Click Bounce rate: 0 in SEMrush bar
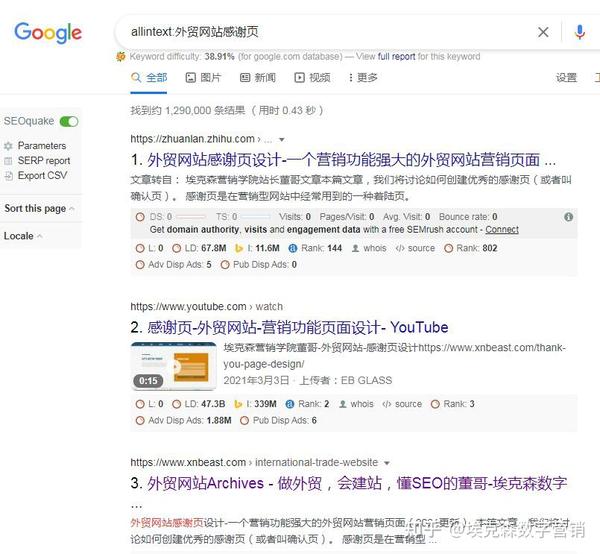This screenshot has width=600, height=554. tap(468, 217)
